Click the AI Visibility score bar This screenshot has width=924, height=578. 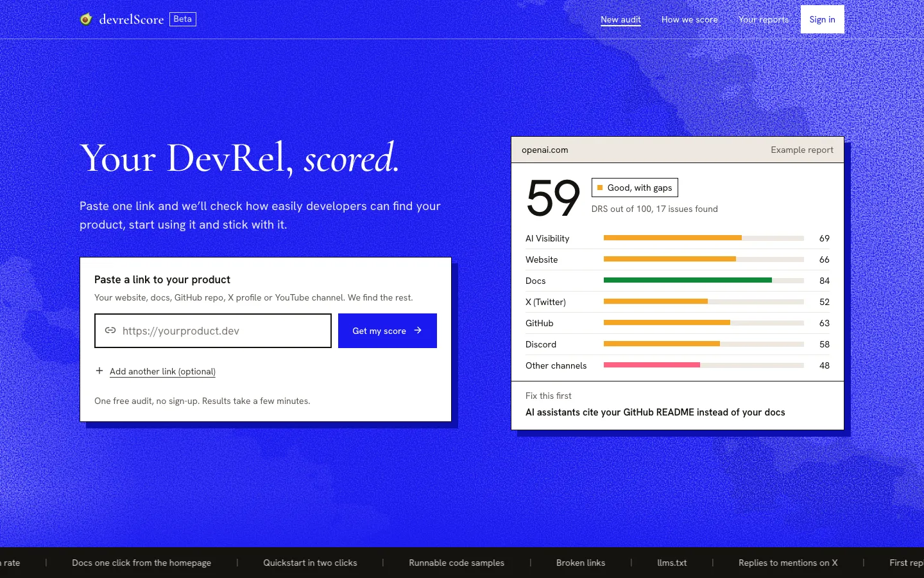704,238
